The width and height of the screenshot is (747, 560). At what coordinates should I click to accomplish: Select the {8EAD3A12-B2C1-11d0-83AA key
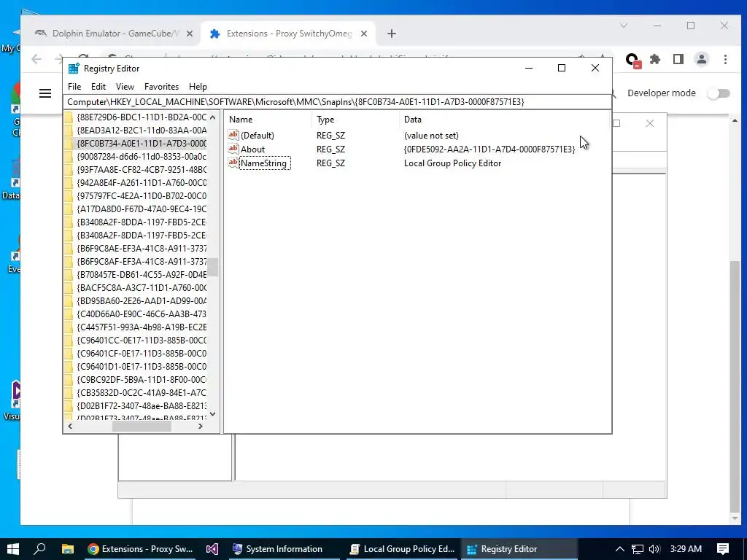(142, 130)
